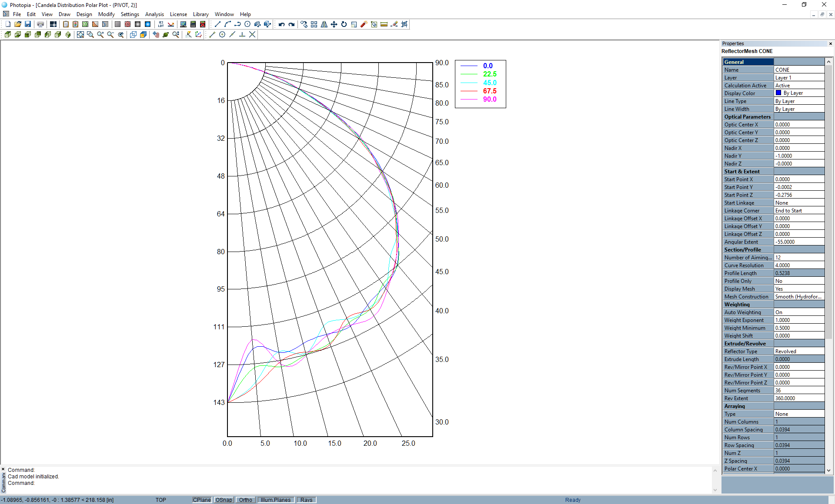This screenshot has width=835, height=504.
Task: Open the Settings menu
Action: pyautogui.click(x=130, y=14)
